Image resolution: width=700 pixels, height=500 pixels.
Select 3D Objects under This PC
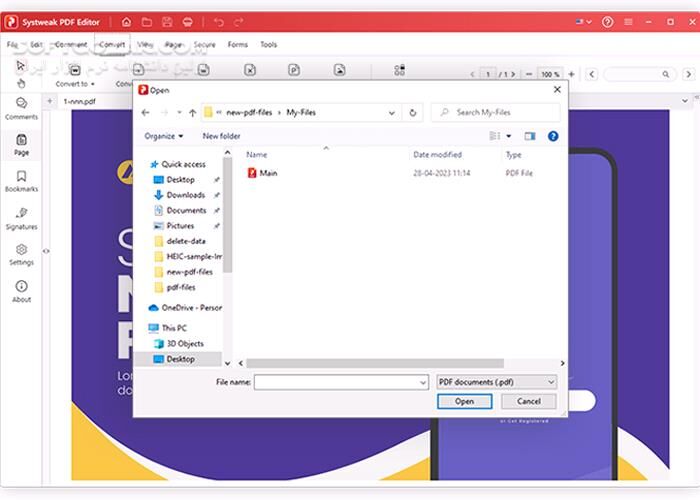point(179,344)
